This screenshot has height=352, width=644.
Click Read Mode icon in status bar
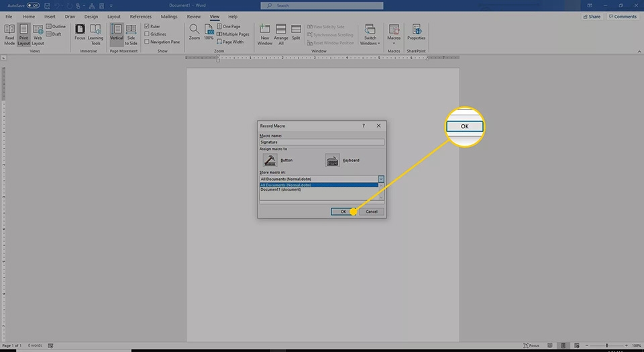(549, 345)
